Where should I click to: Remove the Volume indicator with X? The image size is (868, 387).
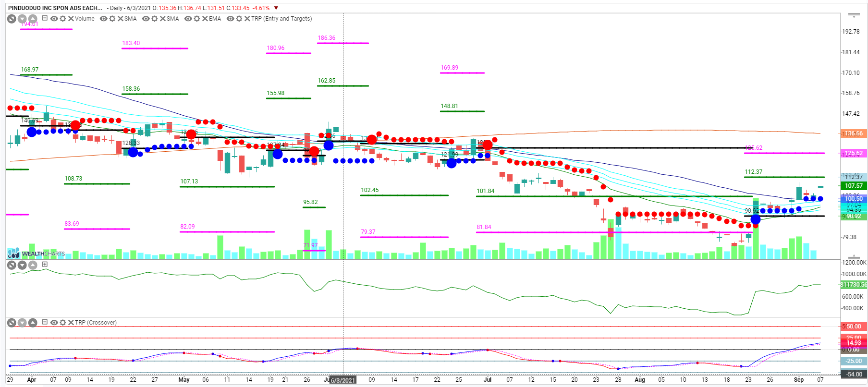(x=71, y=19)
